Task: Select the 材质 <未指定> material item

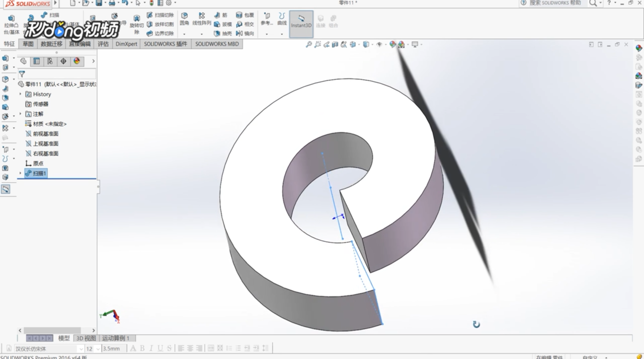Action: 46,124
